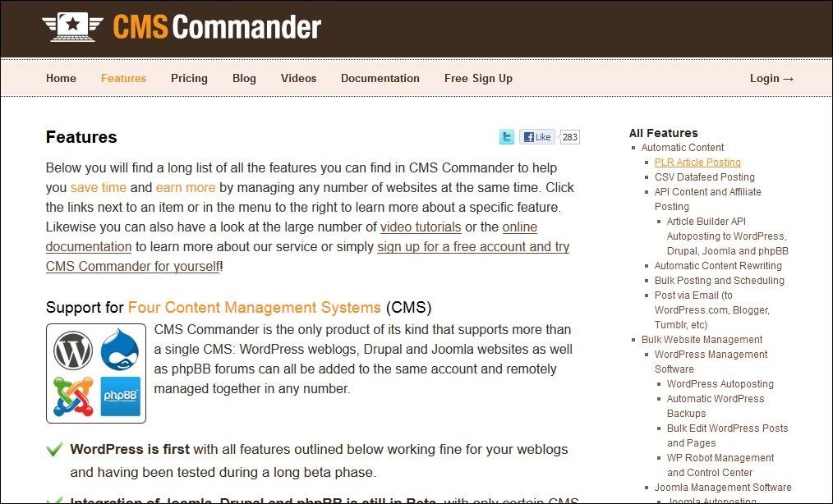Screen dimensions: 833x504
Task: Open the Post via Email link
Action: (x=712, y=310)
